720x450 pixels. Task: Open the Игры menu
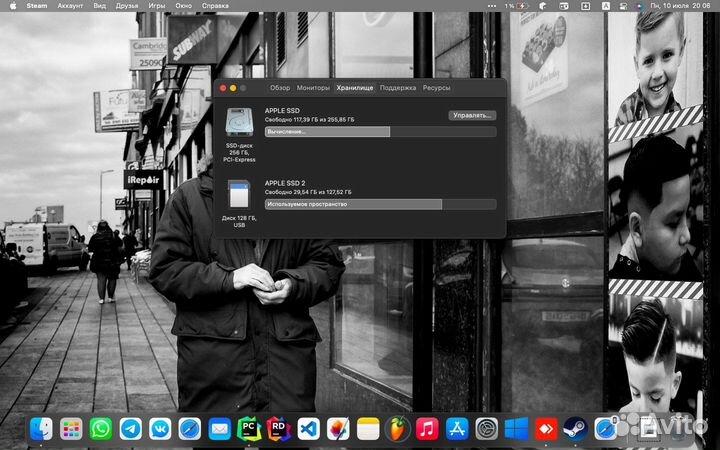(157, 6)
